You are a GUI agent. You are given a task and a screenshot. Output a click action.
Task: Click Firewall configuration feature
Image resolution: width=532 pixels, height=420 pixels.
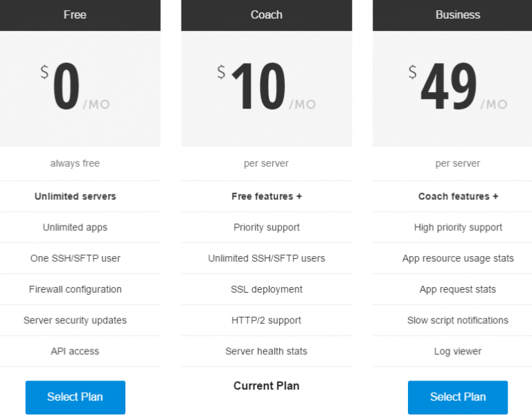(x=76, y=289)
